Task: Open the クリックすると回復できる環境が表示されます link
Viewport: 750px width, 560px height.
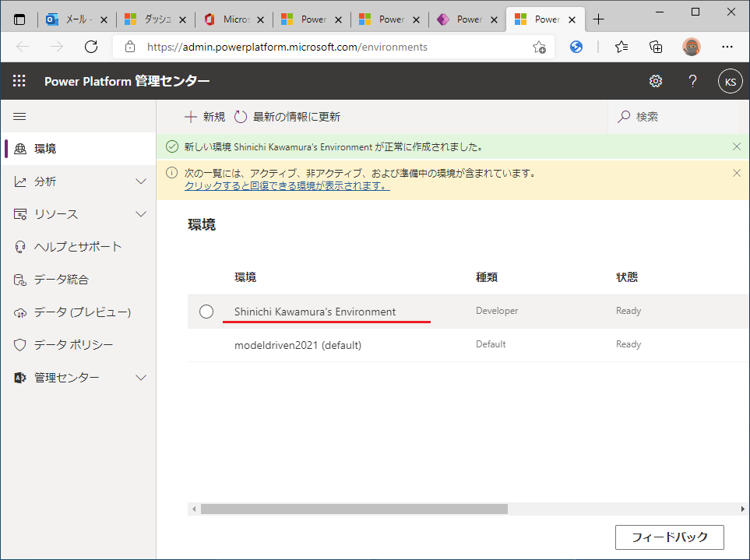Action: [287, 185]
